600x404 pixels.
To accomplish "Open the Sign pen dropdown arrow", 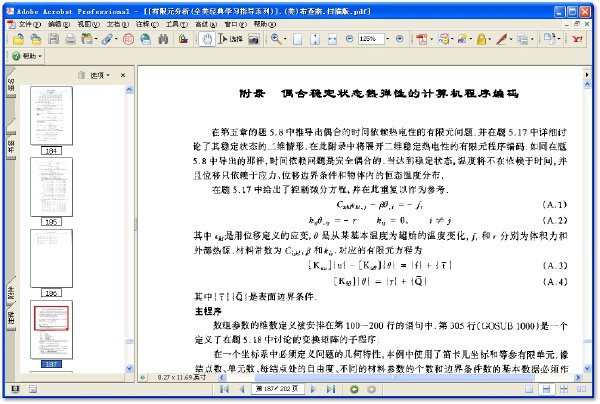I will point(511,39).
